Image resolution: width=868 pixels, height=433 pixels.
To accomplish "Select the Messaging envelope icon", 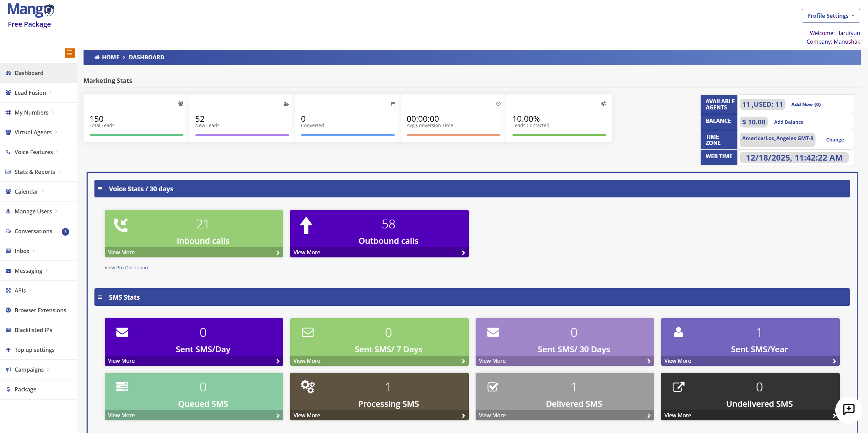I will coord(8,270).
